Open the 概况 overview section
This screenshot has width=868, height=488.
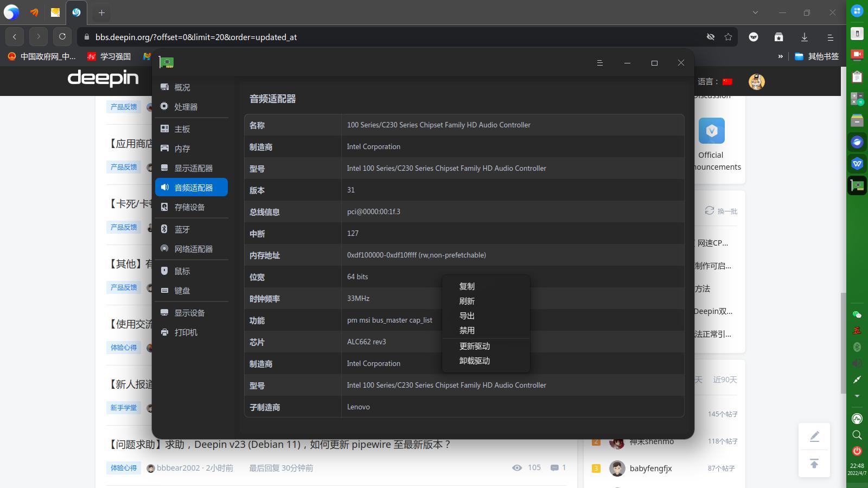pyautogui.click(x=192, y=87)
